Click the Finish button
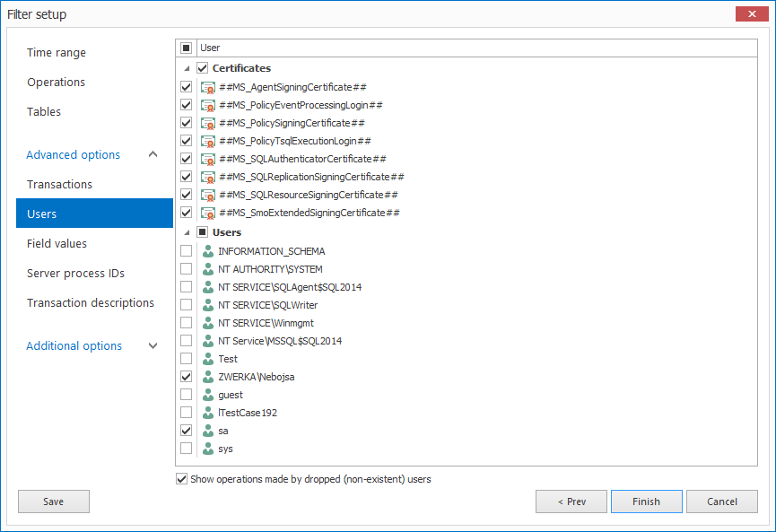776x532 pixels. click(x=646, y=501)
